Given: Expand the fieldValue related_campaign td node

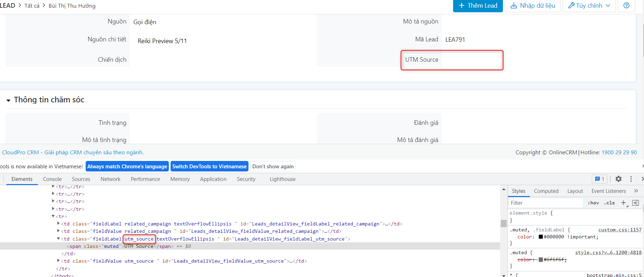Looking at the screenshot, I should [x=59, y=231].
